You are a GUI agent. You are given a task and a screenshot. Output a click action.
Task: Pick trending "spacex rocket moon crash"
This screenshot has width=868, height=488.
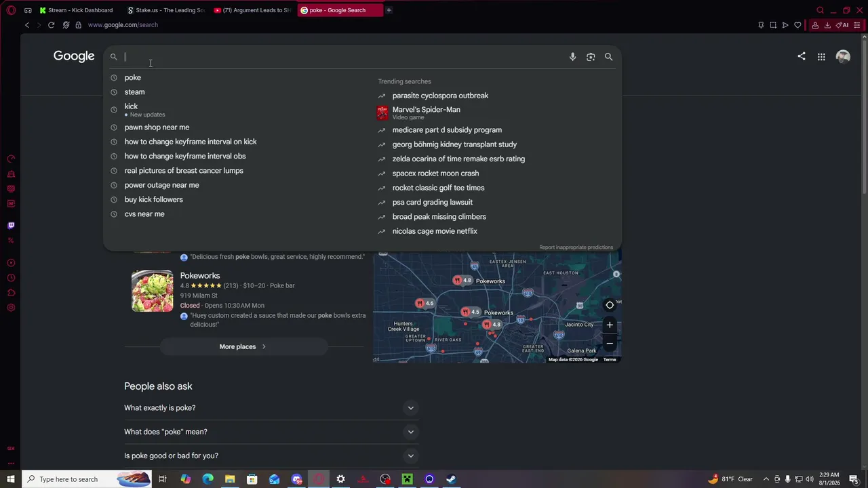click(435, 174)
